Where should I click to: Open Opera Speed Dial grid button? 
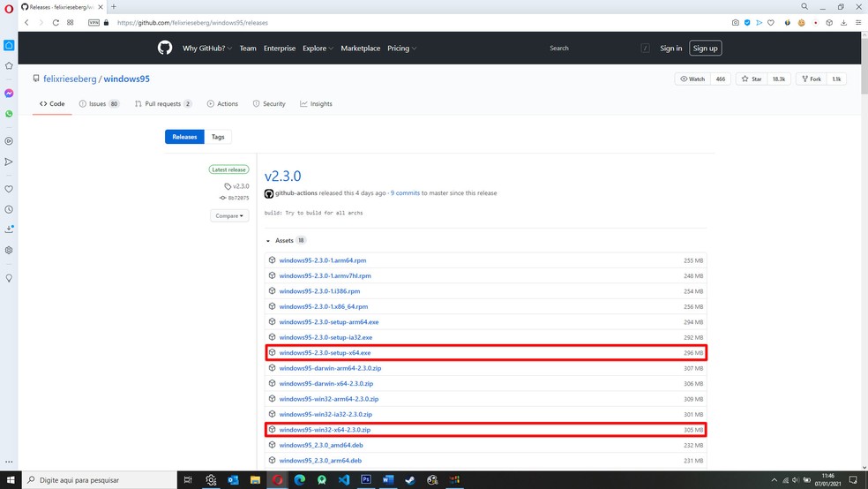(x=71, y=23)
